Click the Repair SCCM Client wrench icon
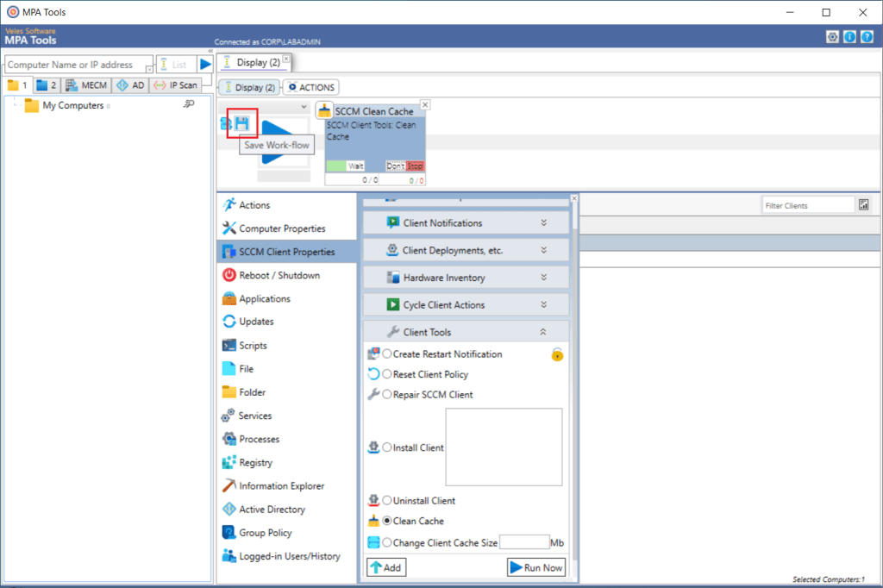The image size is (883, 588). [x=373, y=394]
